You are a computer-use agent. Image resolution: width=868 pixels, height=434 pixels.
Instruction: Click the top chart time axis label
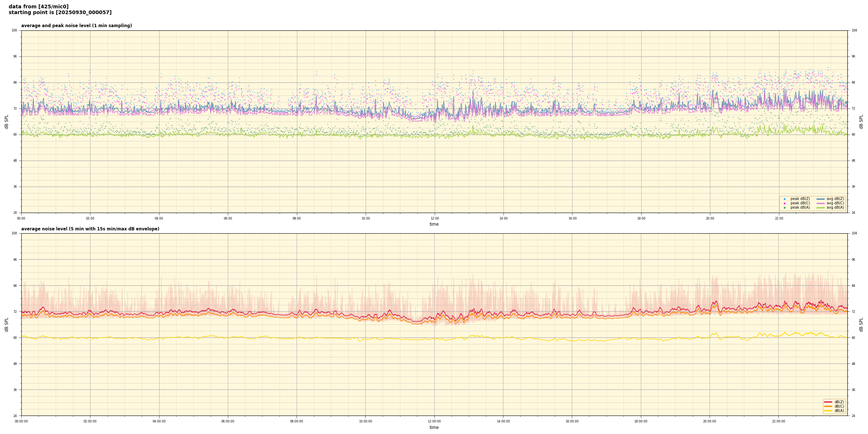click(x=434, y=224)
